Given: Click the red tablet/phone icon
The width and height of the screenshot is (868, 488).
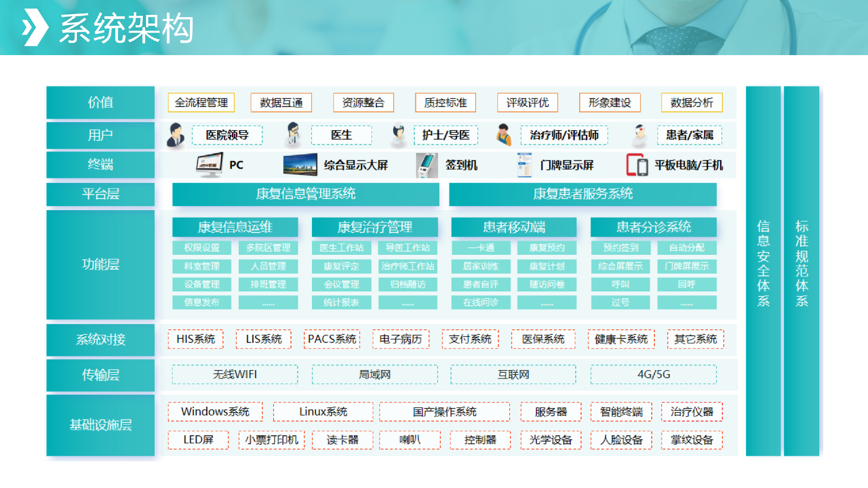Looking at the screenshot, I should (637, 165).
